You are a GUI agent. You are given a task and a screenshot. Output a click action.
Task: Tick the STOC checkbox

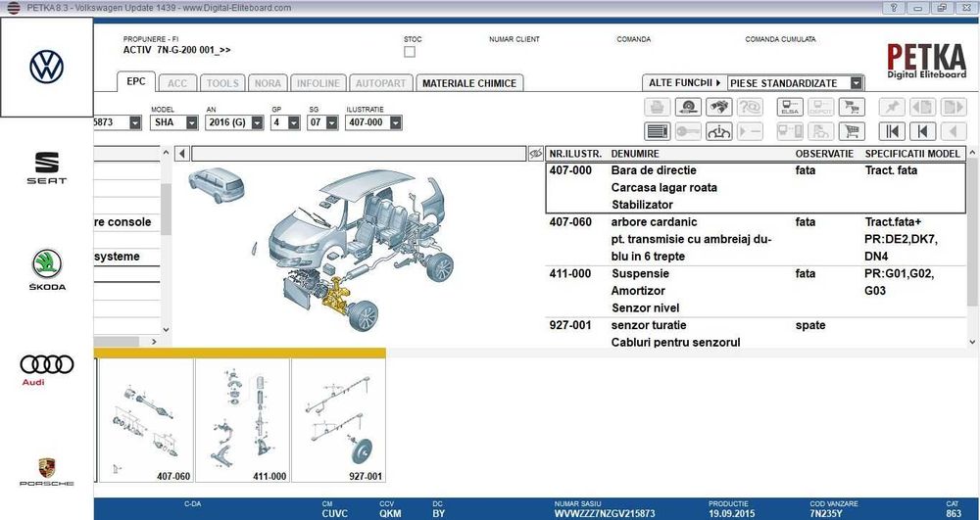(410, 52)
